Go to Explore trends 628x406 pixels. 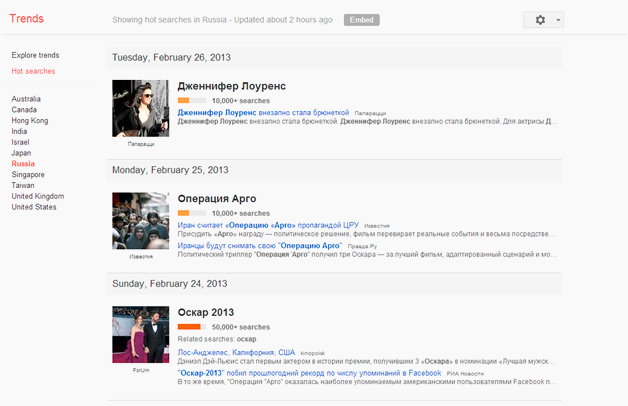pyautogui.click(x=35, y=55)
